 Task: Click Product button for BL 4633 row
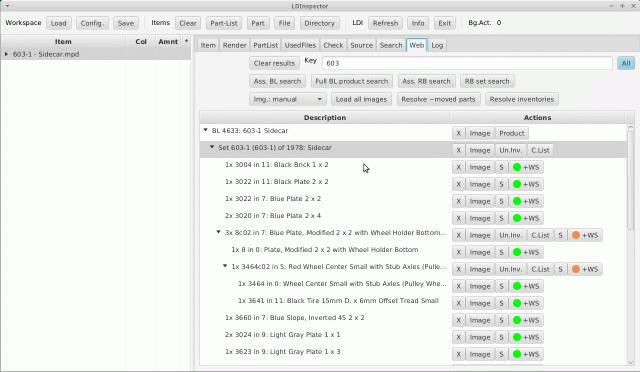[512, 133]
